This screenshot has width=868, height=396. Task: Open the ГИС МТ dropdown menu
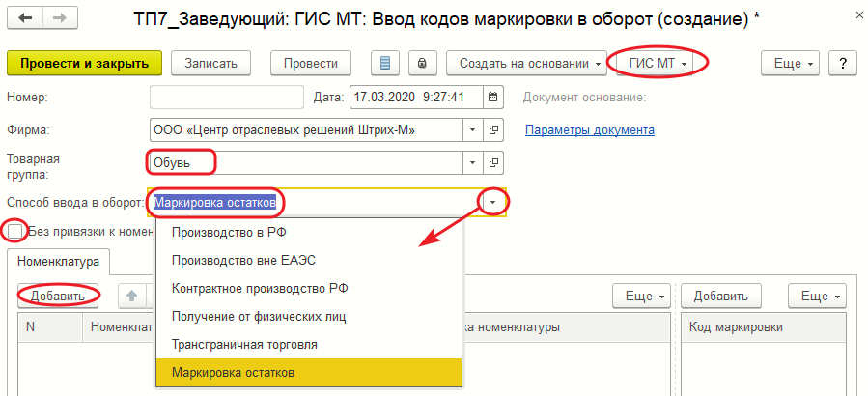[x=660, y=63]
